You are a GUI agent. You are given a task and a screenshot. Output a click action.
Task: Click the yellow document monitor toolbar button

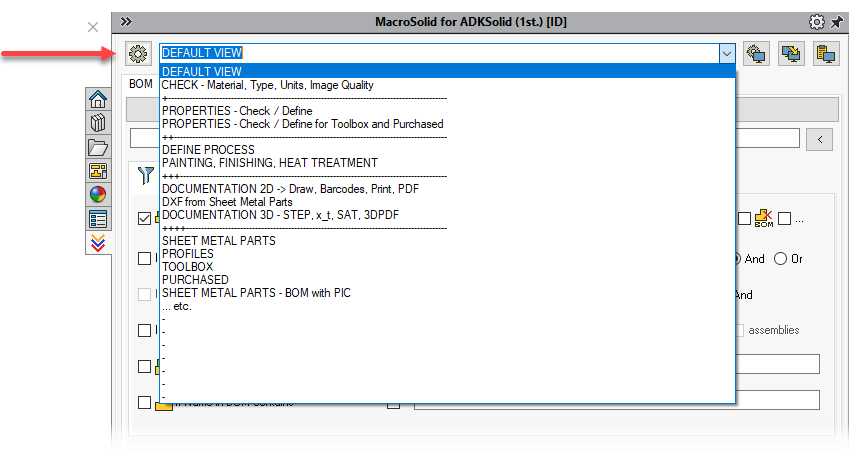click(826, 54)
